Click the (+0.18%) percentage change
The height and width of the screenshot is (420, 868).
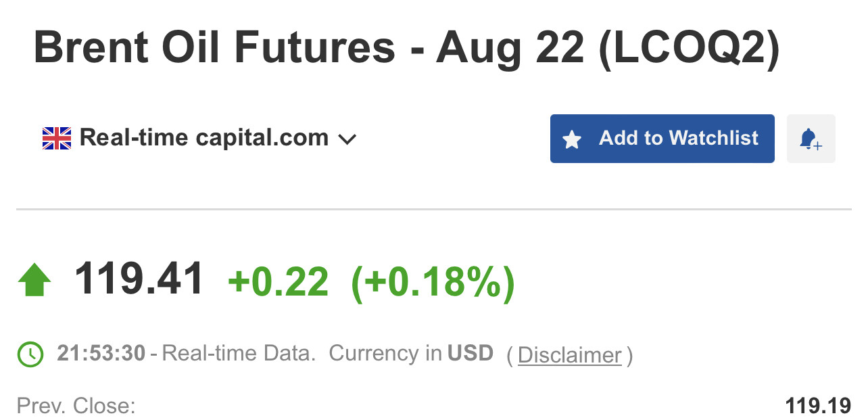point(433,281)
